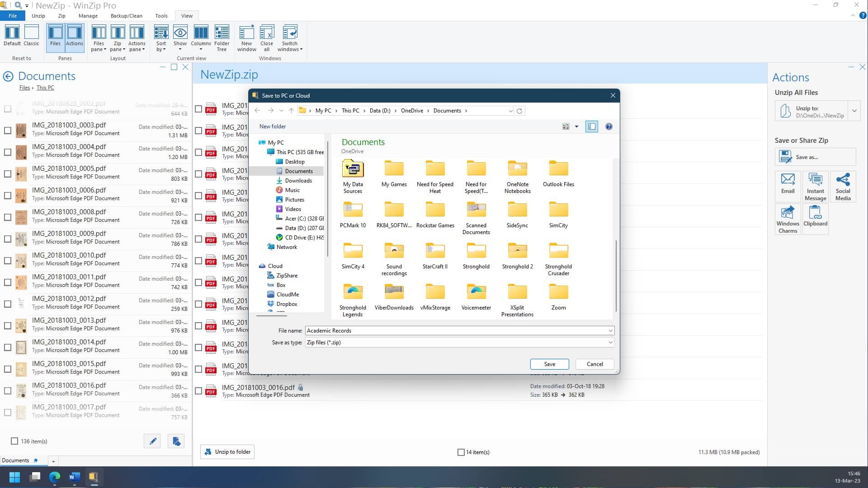Open My Data Sources folder
The width and height of the screenshot is (868, 488).
(x=353, y=177)
